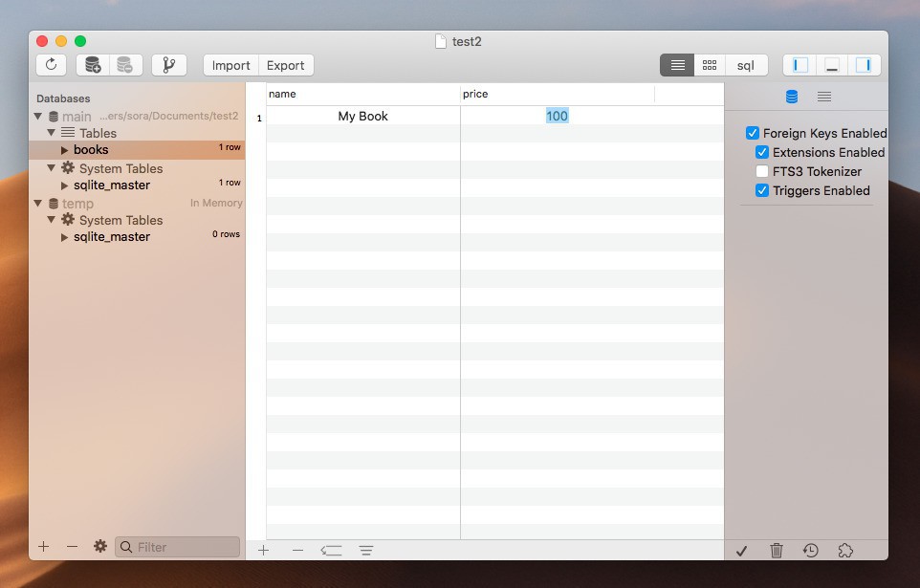Click the refresh icon in the toolbar
Image resolution: width=920 pixels, height=588 pixels.
point(51,65)
